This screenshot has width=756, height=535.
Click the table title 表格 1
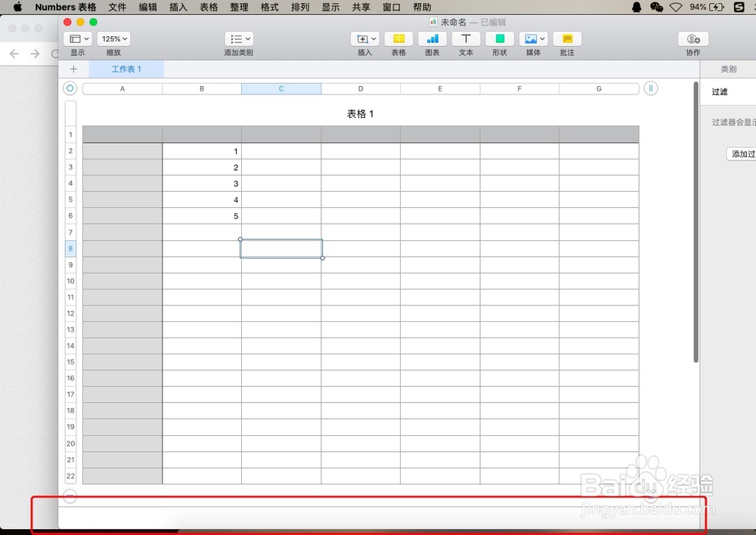(x=360, y=114)
